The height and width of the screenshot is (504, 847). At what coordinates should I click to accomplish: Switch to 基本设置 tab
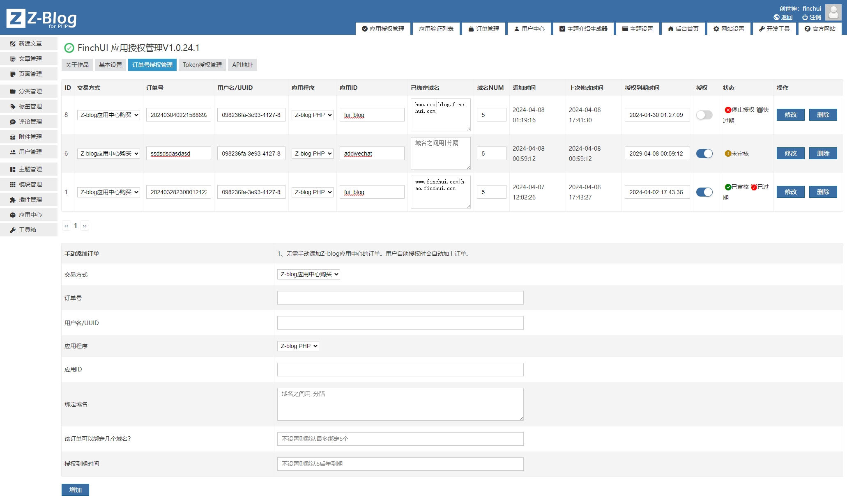(x=110, y=65)
